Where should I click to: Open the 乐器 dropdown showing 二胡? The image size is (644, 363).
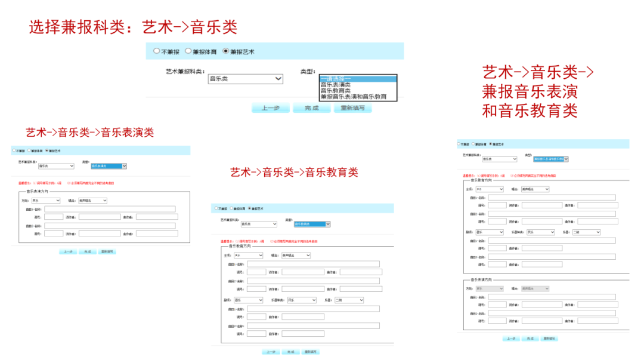click(x=349, y=300)
